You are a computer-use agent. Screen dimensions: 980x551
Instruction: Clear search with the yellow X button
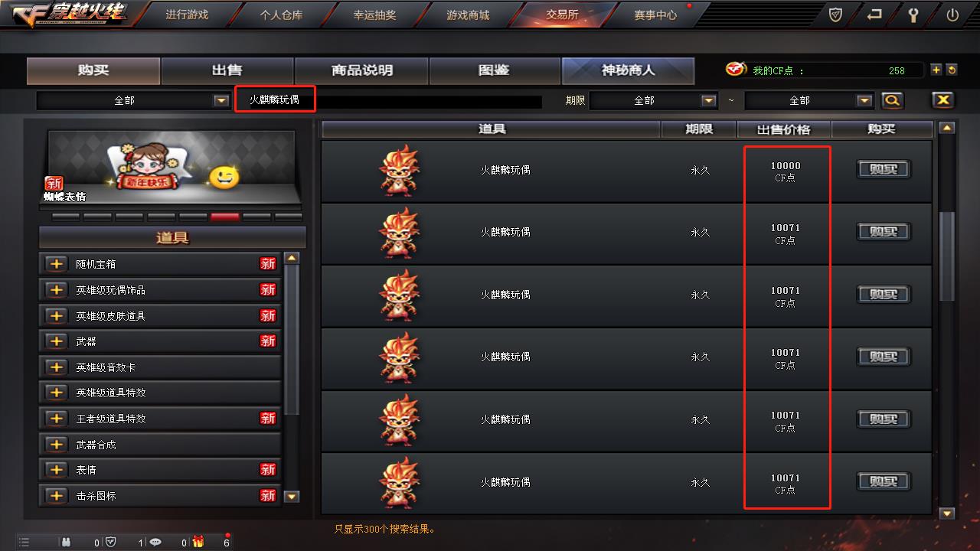(942, 100)
